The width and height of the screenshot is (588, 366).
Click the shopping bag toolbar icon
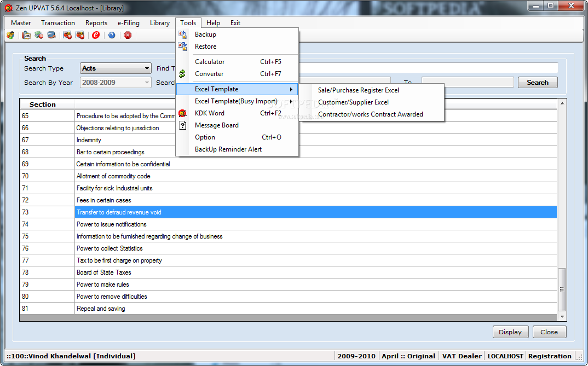[x=26, y=35]
